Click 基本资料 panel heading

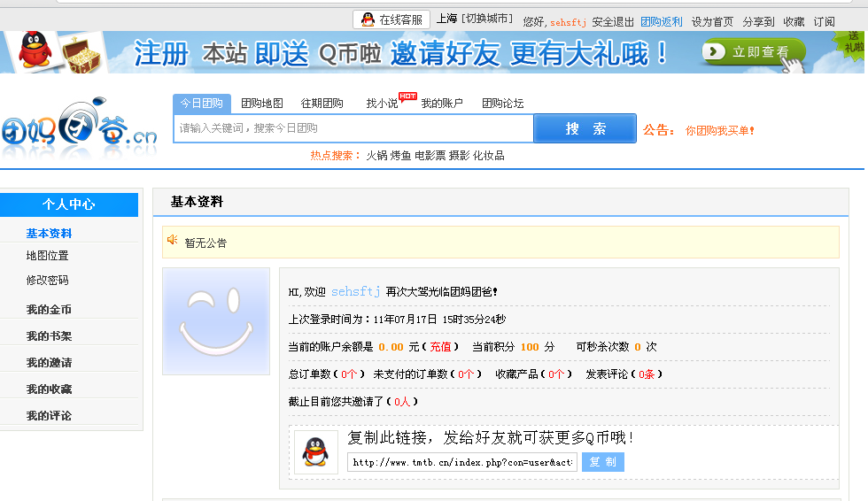[197, 202]
